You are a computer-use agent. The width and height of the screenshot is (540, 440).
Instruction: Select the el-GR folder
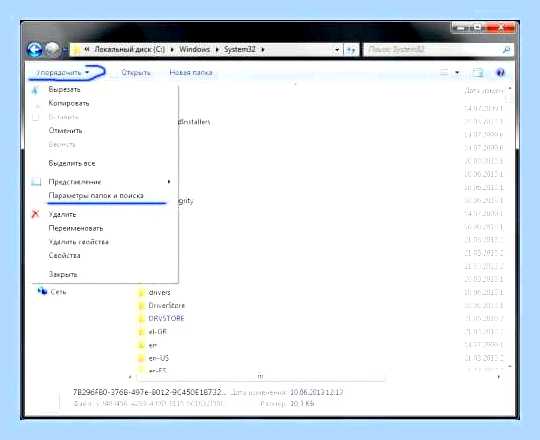pyautogui.click(x=157, y=332)
